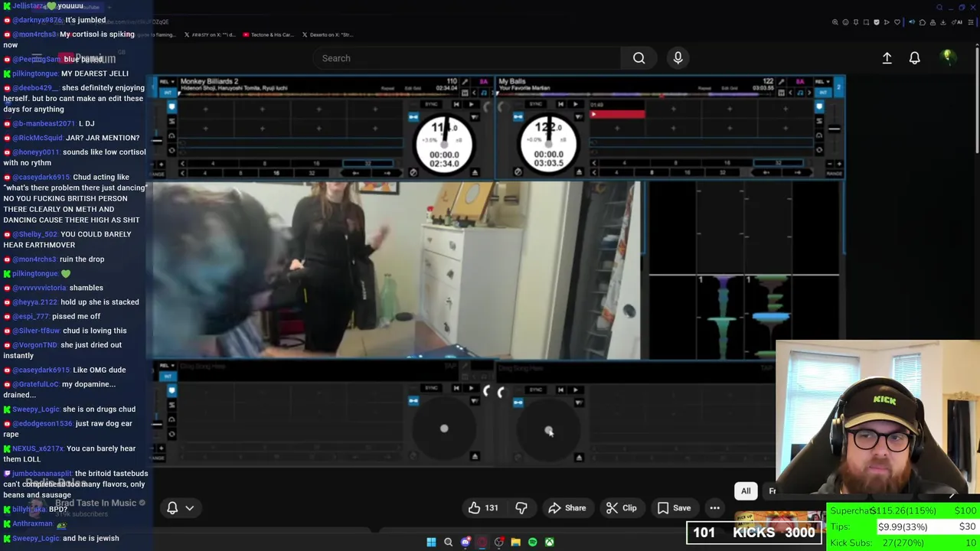
Task: Open REL dropdown on right deck
Action: [822, 82]
